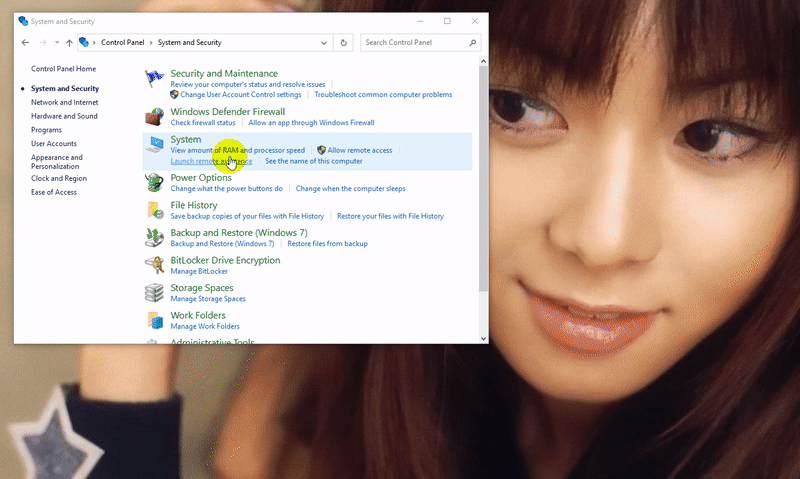Open Control Panel Home
Screen dimensions: 800x479
pos(63,68)
